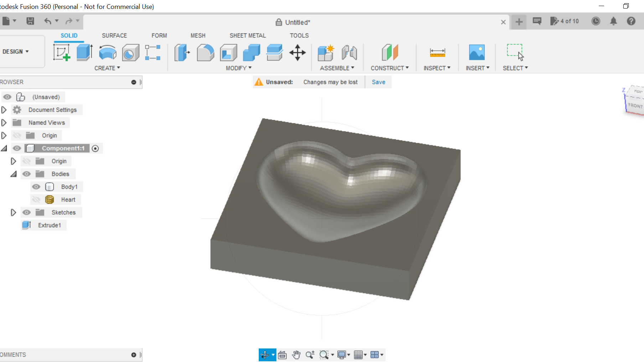Switch to the SURFACE tab

coord(114,35)
